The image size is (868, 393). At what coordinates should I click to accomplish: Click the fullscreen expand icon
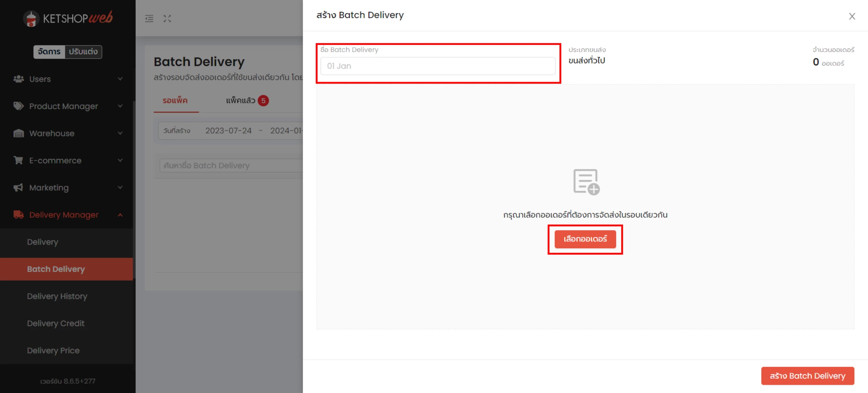[x=167, y=18]
